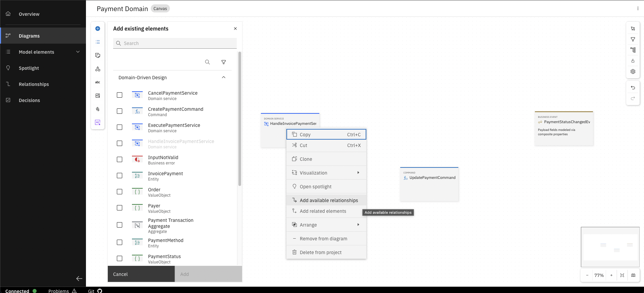Select Clone in the context menu
The image size is (644, 293).
coord(326,159)
